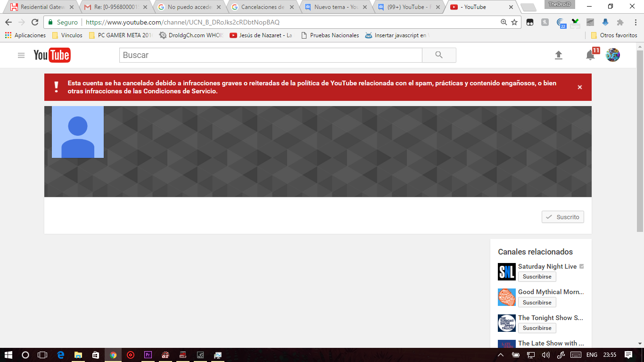Image resolution: width=644 pixels, height=362 pixels.
Task: Click the SNL channel thumbnail
Action: (x=507, y=271)
